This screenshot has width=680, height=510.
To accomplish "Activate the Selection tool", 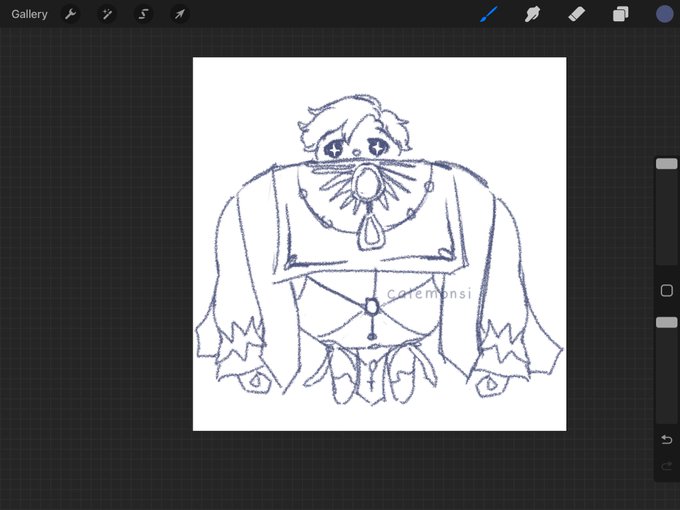I will pyautogui.click(x=143, y=14).
